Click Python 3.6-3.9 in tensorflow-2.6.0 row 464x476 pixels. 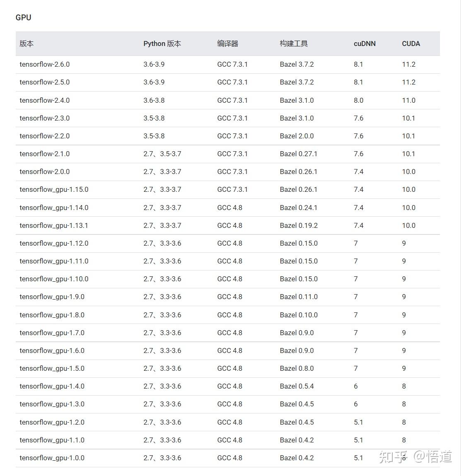tap(154, 64)
